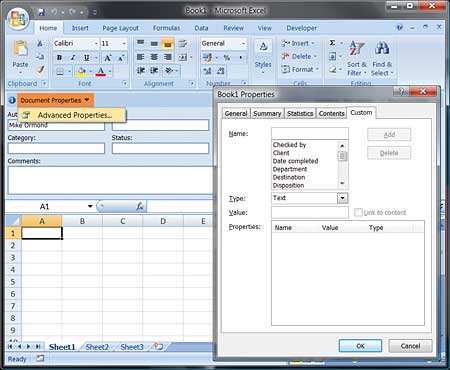450x370 pixels.
Task: Click the Insert Function fx icon
Action: tap(140, 207)
